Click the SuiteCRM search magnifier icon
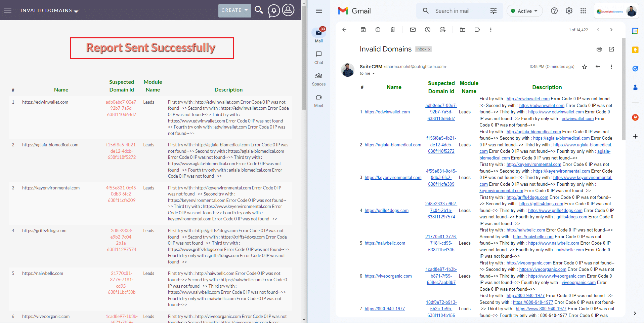 (x=259, y=10)
